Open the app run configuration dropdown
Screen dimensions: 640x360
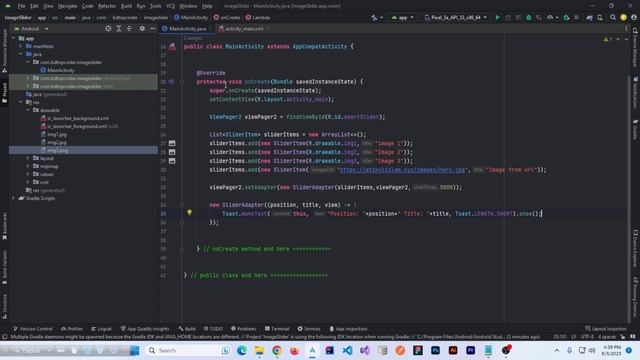coord(402,18)
